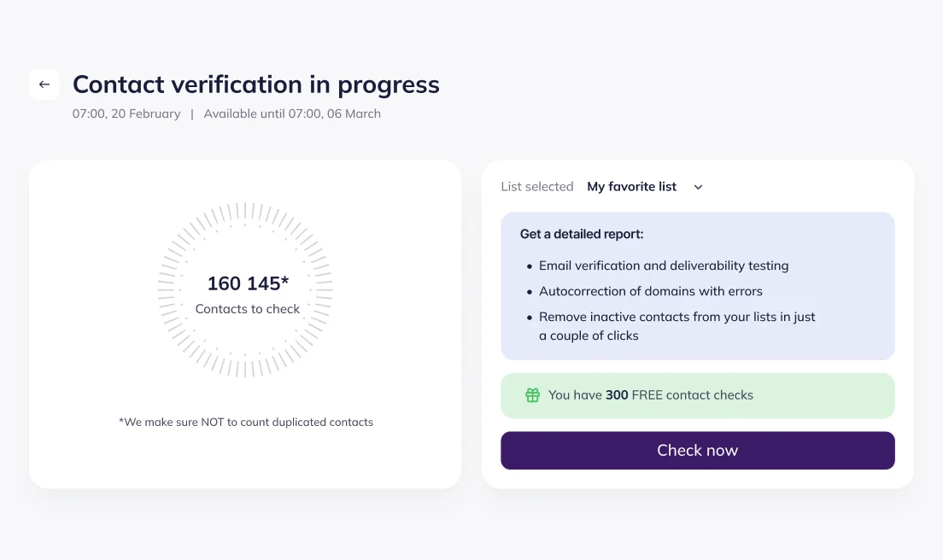This screenshot has width=943, height=560.
Task: Click the Get a detailed report header
Action: pos(580,233)
